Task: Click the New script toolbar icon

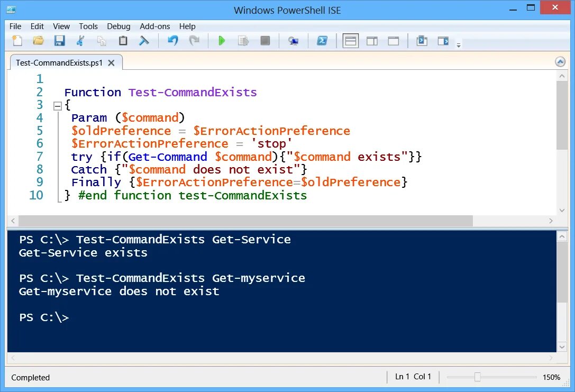Action: 17,40
